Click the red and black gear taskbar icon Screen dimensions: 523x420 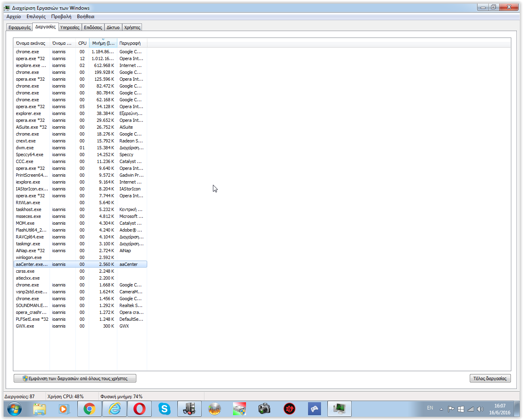click(290, 409)
